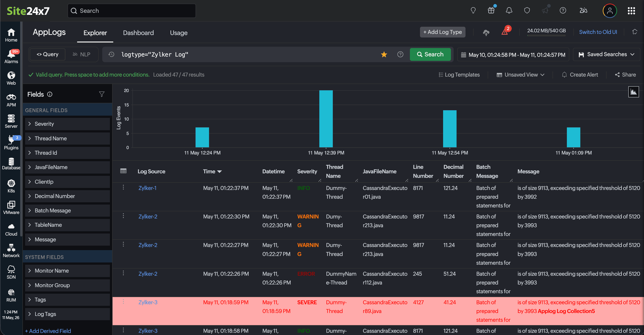
Task: Open the Unsaved View dropdown
Action: 520,75
